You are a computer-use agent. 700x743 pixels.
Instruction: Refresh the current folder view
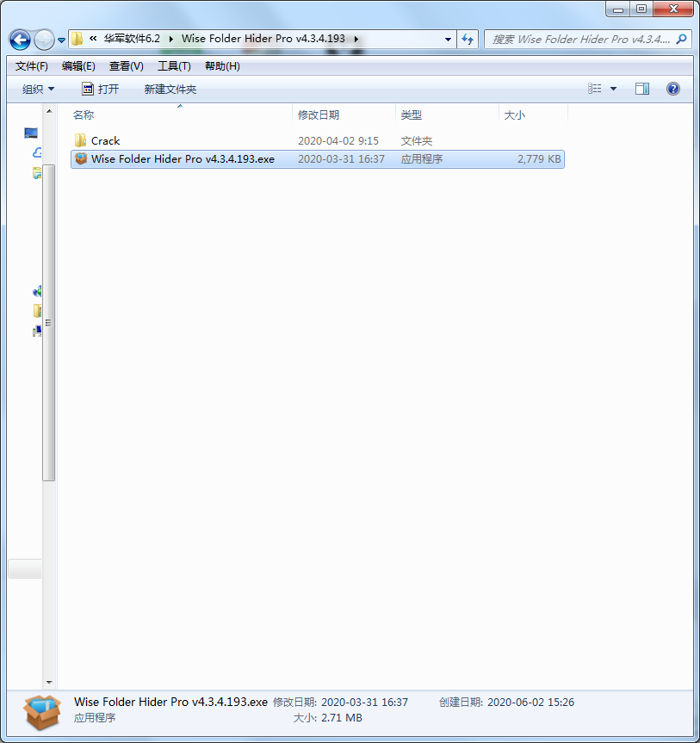468,40
